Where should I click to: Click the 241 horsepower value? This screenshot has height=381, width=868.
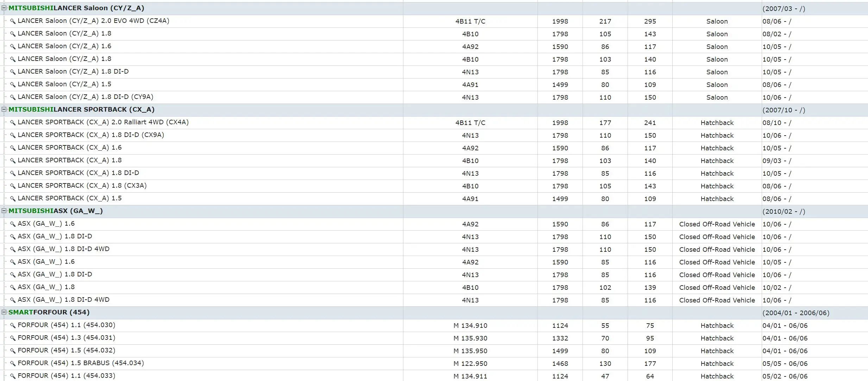coord(650,123)
